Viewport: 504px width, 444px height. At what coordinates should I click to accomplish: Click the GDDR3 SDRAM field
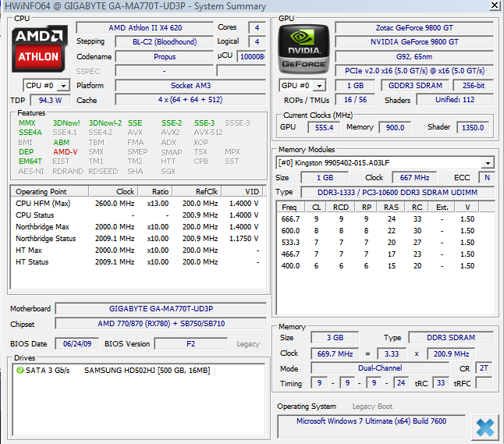415,86
